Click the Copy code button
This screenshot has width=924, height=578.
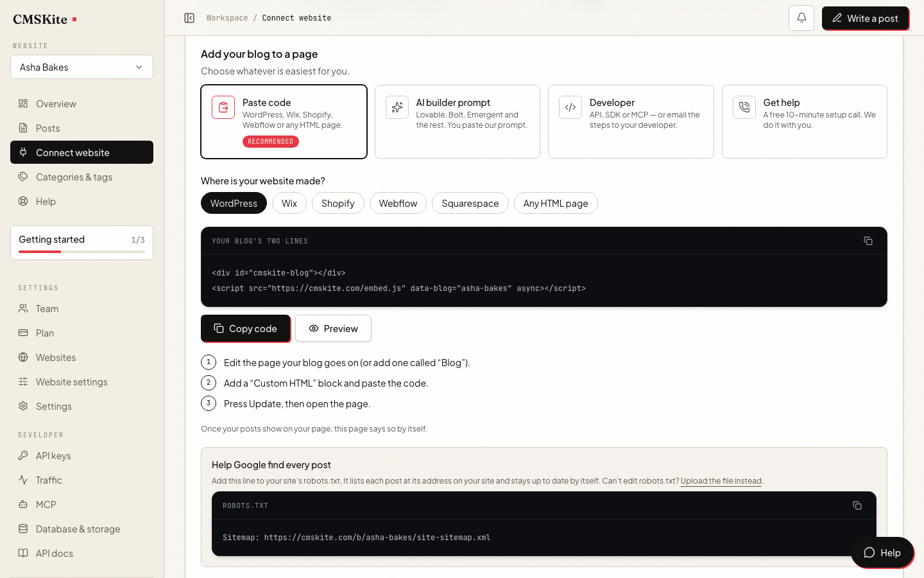245,328
